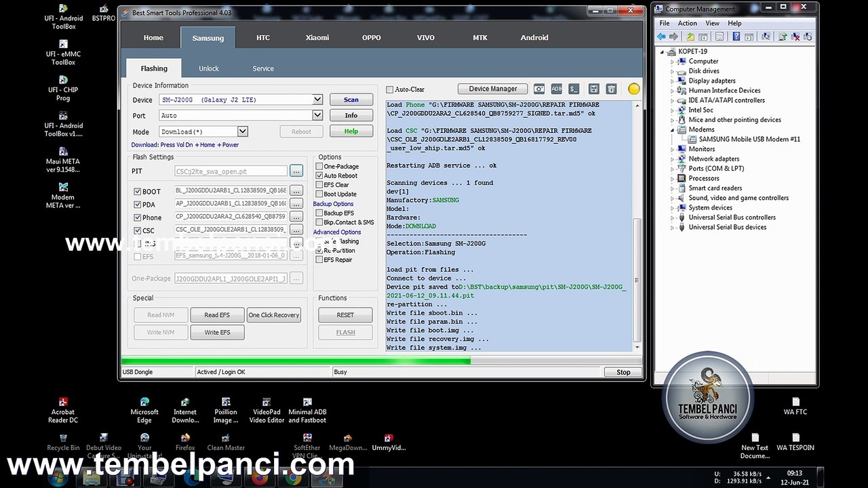Screen dimensions: 868x488
Task: Open Modem META desktop icon
Action: (63, 196)
